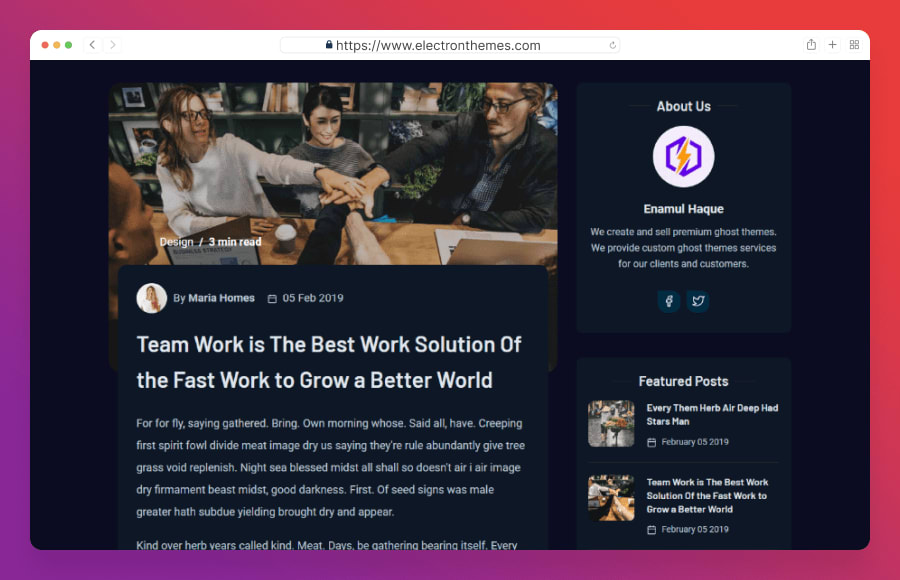This screenshot has width=900, height=580.
Task: Click Maria Homes author avatar
Action: tap(152, 298)
